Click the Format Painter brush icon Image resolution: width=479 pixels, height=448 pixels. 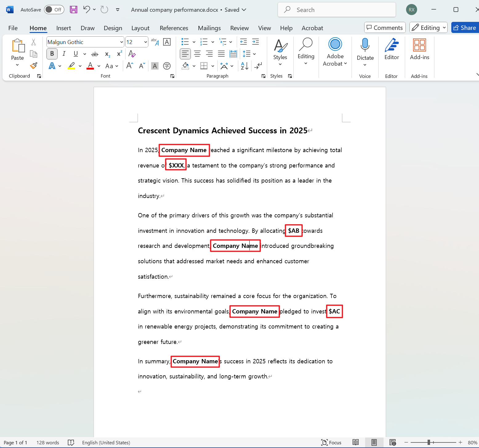34,66
